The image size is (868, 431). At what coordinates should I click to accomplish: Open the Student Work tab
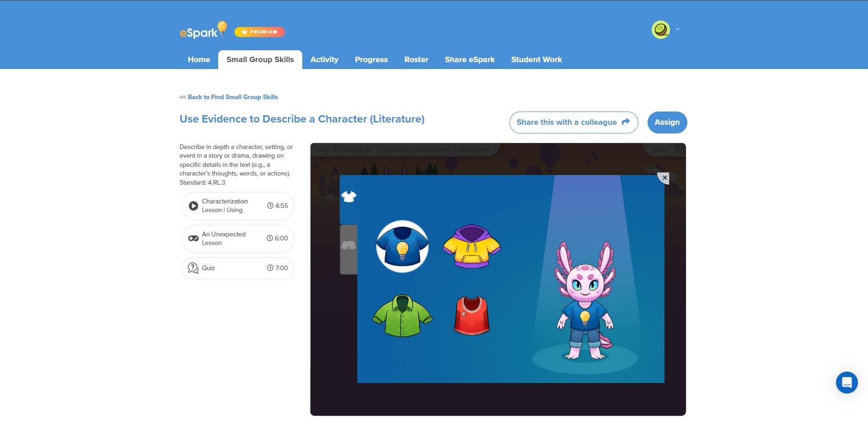[x=536, y=59]
